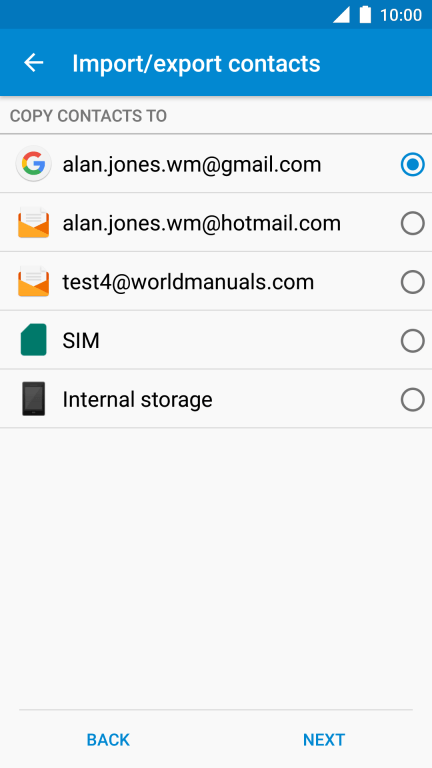Click the hotmail envelope icon
Screen dimensions: 432x768
pos(33,223)
